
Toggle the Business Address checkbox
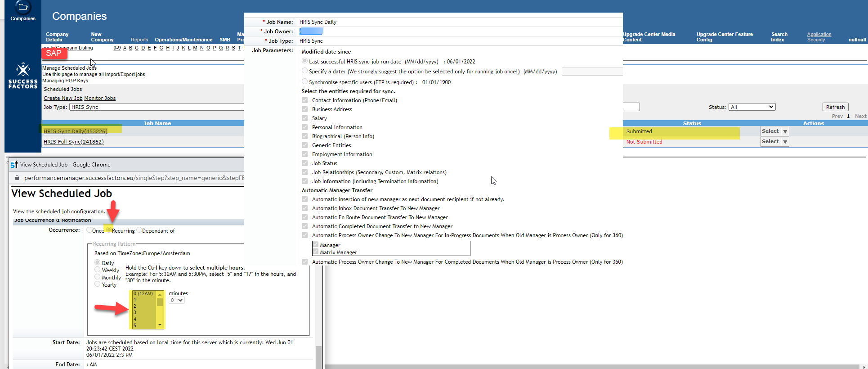(305, 109)
